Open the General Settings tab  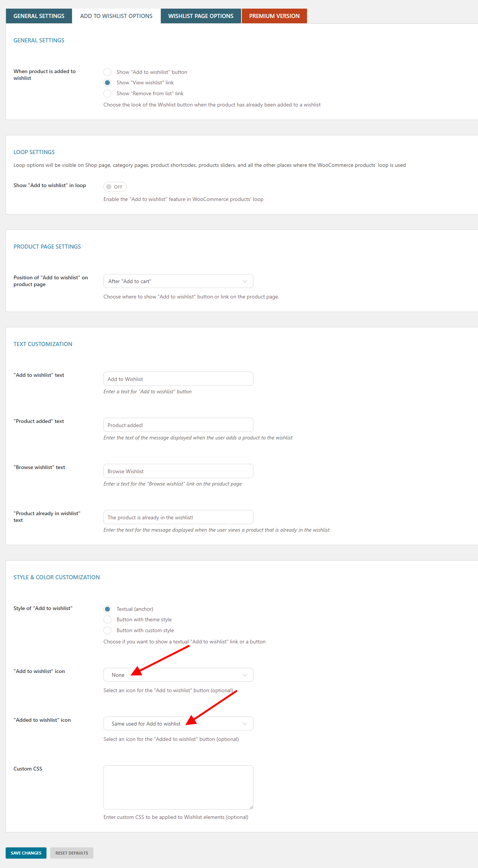39,16
